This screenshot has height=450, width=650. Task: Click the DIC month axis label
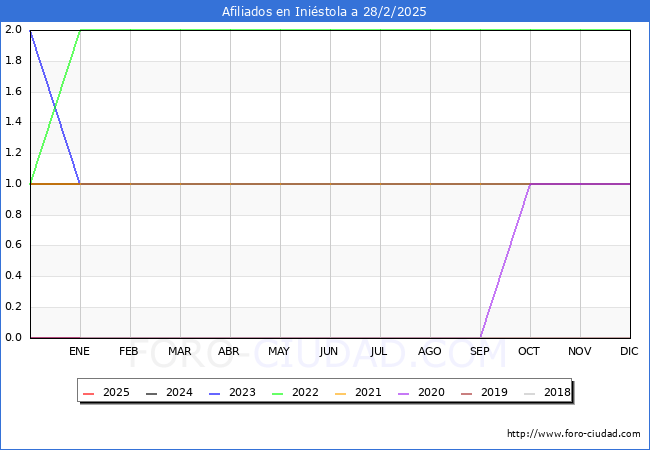pyautogui.click(x=629, y=351)
